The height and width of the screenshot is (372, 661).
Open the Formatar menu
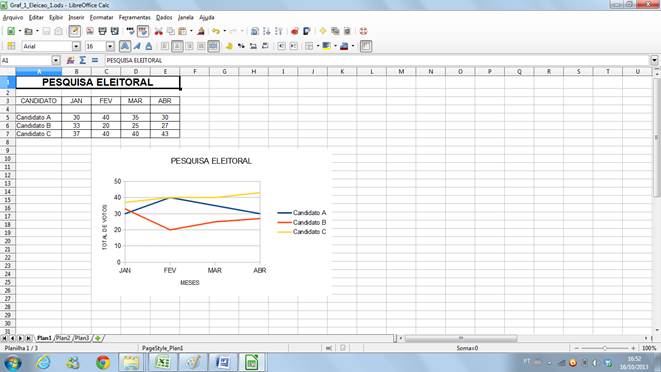102,18
